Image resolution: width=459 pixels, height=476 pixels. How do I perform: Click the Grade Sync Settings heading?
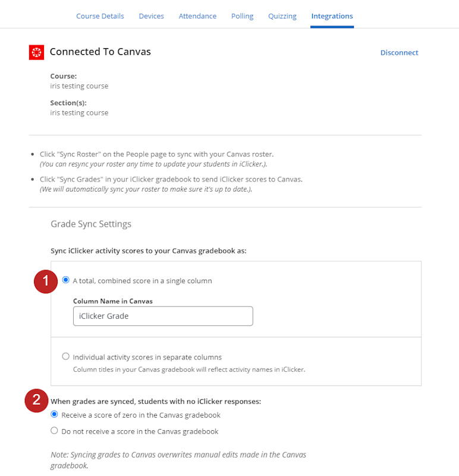tap(91, 224)
